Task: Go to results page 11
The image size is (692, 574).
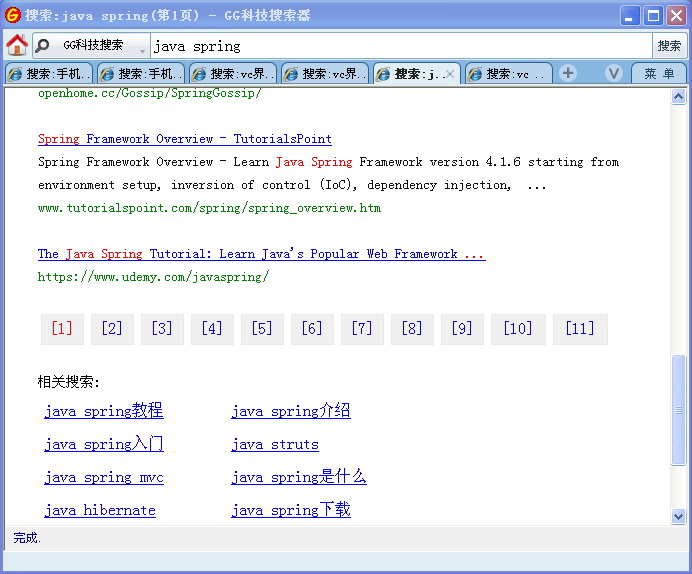Action: pyautogui.click(x=579, y=329)
